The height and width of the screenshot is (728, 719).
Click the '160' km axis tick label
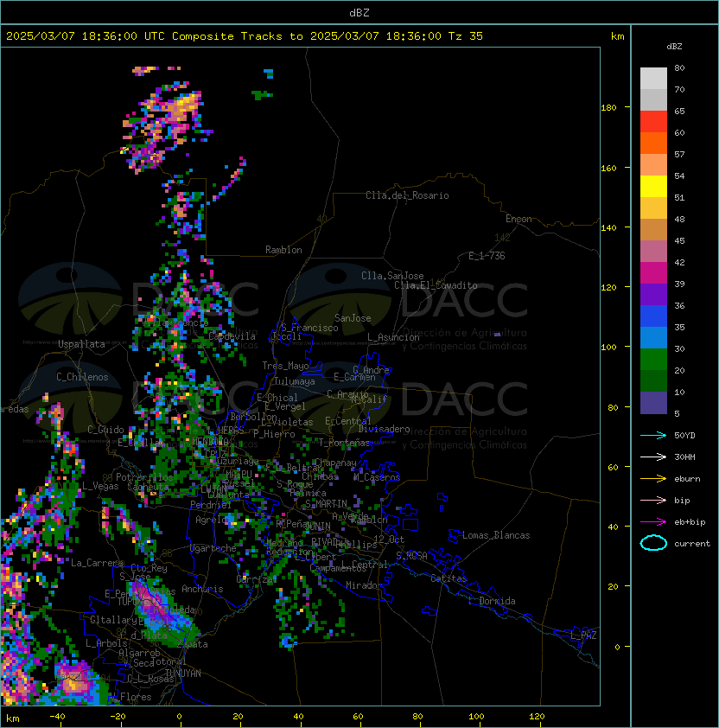pos(608,168)
